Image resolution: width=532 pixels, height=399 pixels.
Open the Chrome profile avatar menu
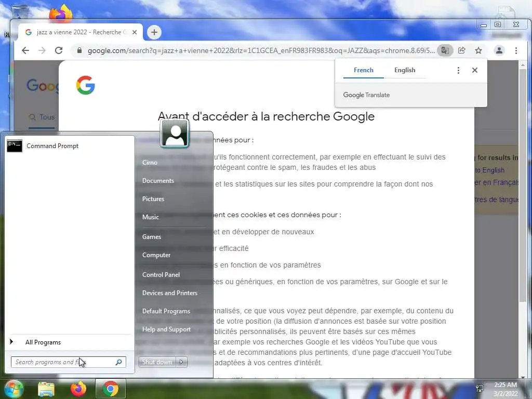pyautogui.click(x=499, y=50)
